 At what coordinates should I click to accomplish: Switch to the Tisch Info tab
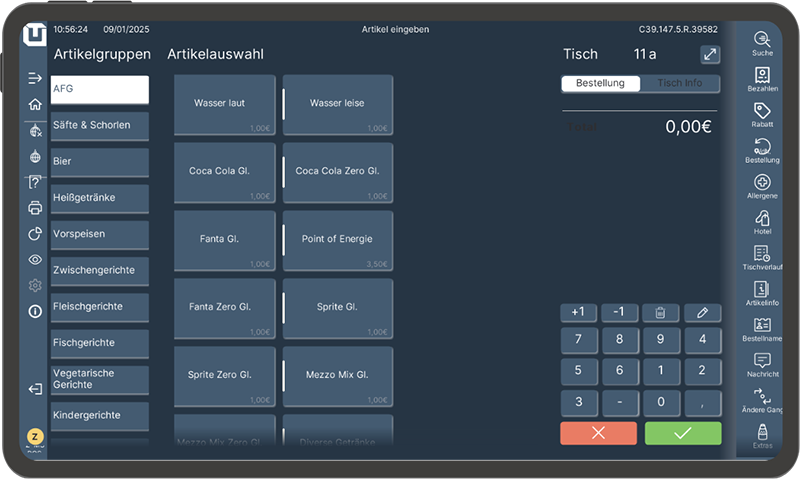coord(679,83)
